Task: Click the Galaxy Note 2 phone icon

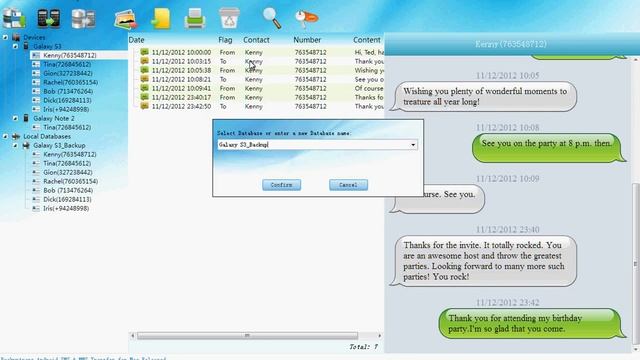Action: tap(26, 118)
